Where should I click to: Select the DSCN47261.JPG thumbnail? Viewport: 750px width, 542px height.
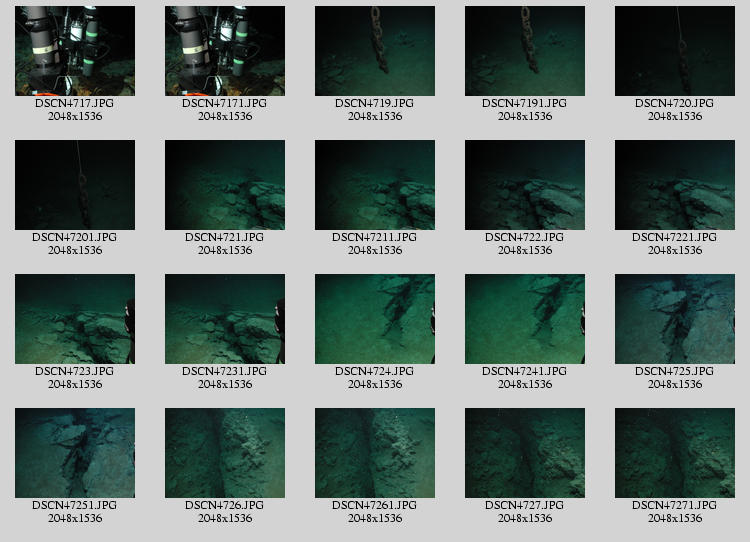[x=375, y=453]
